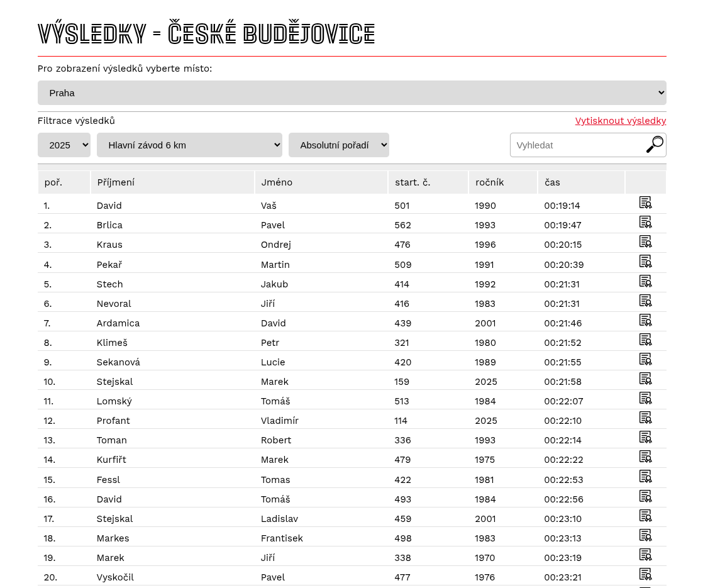
Task: Click the magnifying glass search icon
Action: coord(655,145)
